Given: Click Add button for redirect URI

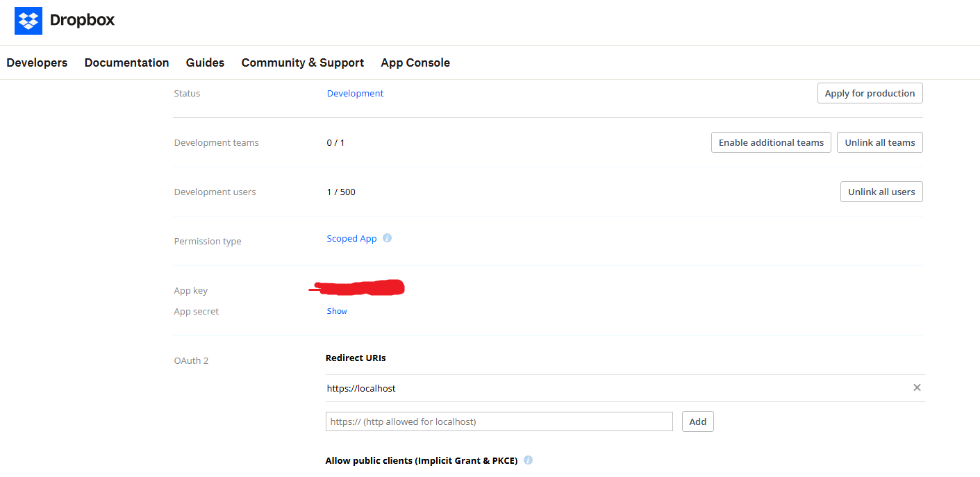Looking at the screenshot, I should [697, 421].
